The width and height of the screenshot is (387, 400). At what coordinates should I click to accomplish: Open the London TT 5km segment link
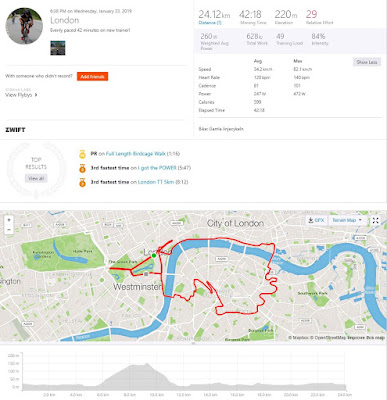click(156, 182)
